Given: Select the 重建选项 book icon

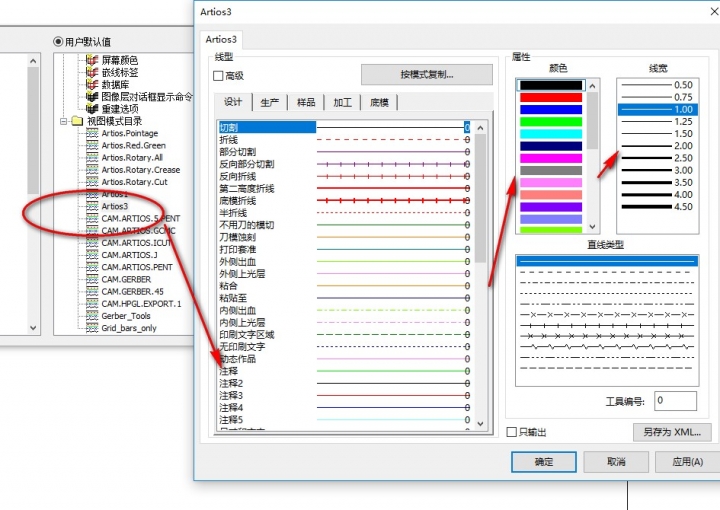Looking at the screenshot, I should (93, 109).
